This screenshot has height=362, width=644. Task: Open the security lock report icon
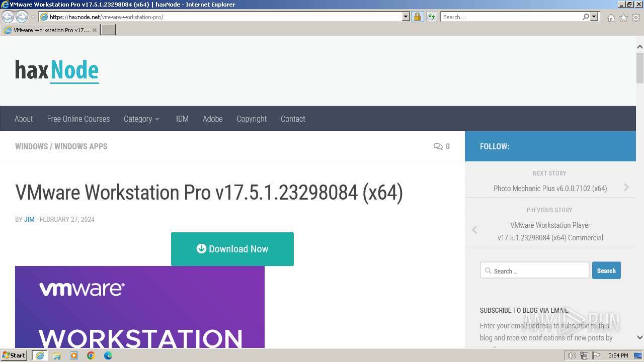(417, 17)
